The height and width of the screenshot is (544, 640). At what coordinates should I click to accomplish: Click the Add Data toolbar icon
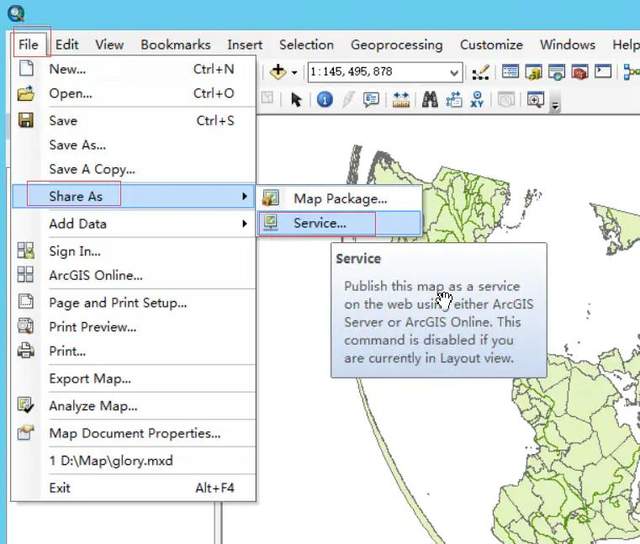coord(278,71)
